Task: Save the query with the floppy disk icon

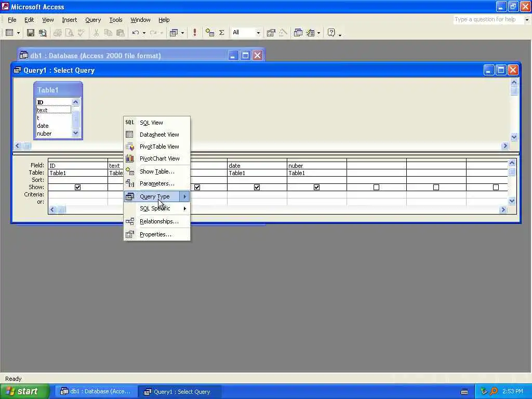Action: (31, 33)
